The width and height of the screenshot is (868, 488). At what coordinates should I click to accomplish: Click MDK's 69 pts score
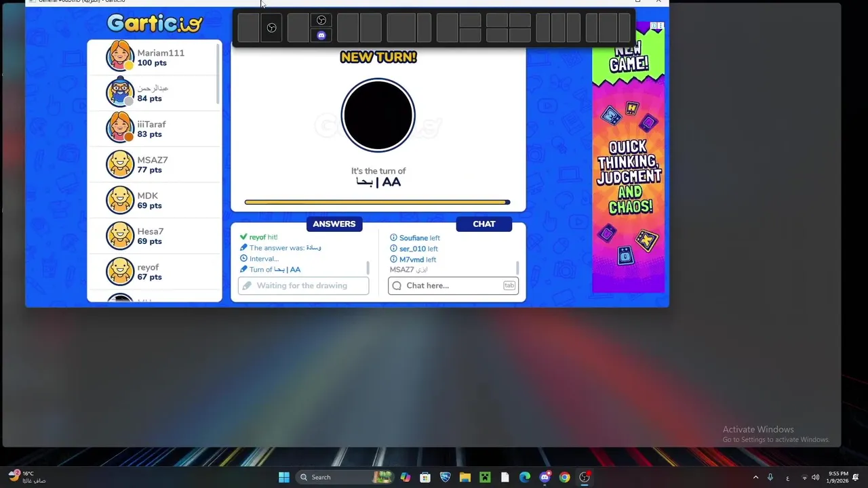(x=149, y=205)
